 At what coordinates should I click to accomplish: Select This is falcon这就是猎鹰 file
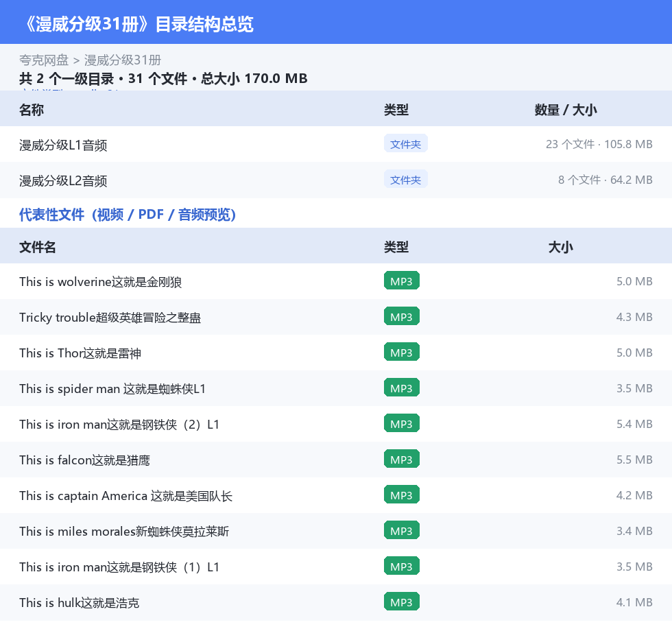coord(84,460)
